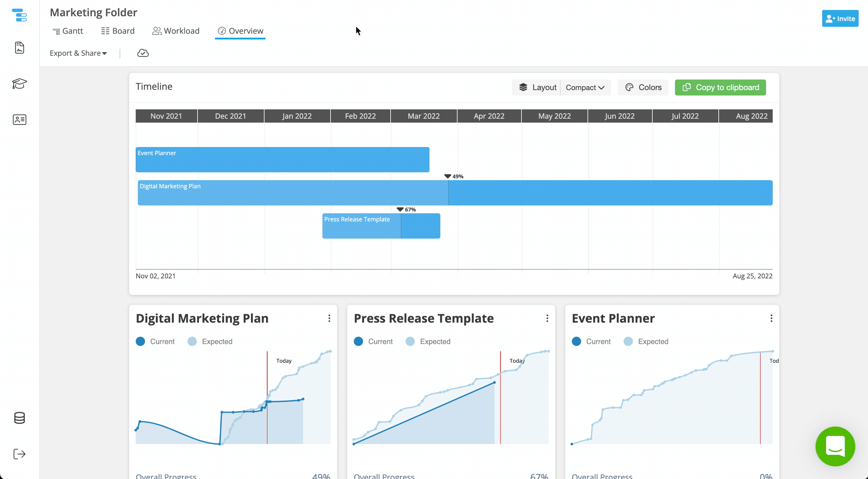Click the Copy to clipboard button
Screen dimensions: 868x479
[x=720, y=88]
